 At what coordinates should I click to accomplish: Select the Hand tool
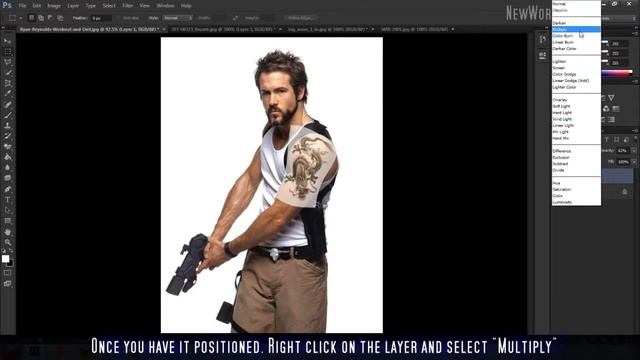tap(7, 231)
